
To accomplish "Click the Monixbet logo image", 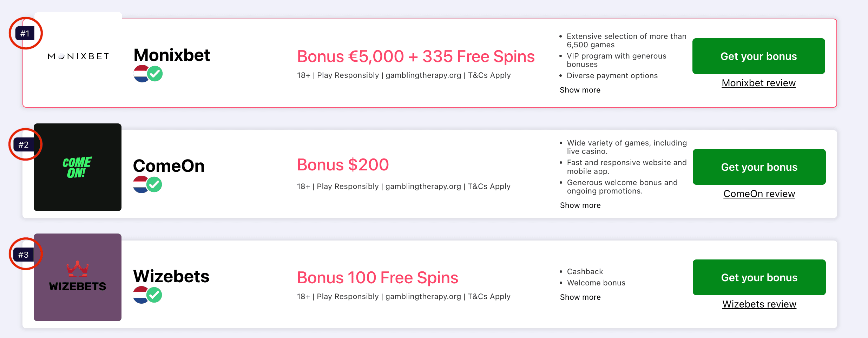I will pyautogui.click(x=78, y=56).
